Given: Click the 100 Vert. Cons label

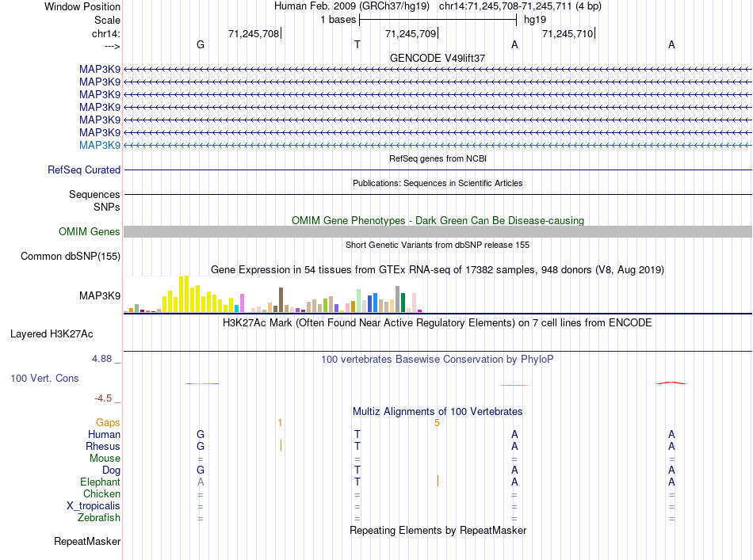Looking at the screenshot, I should coord(44,378).
